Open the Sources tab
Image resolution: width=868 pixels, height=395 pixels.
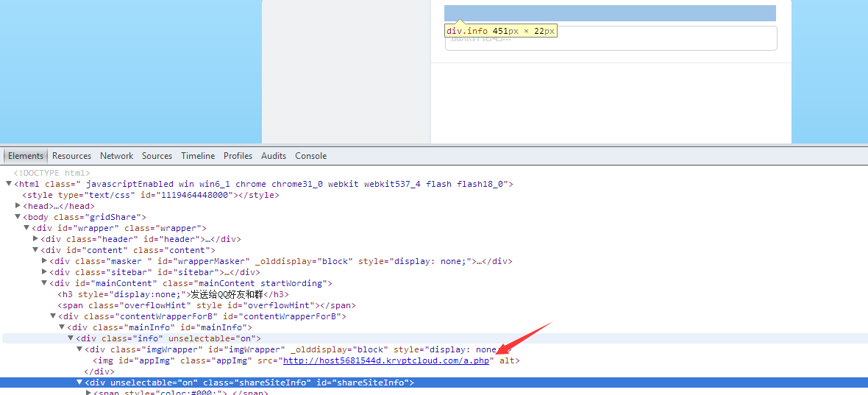(x=157, y=156)
